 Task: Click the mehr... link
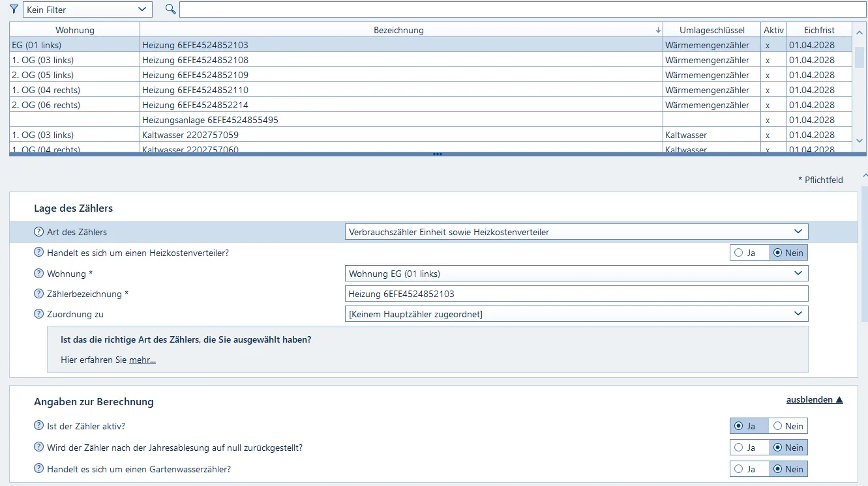(x=142, y=360)
